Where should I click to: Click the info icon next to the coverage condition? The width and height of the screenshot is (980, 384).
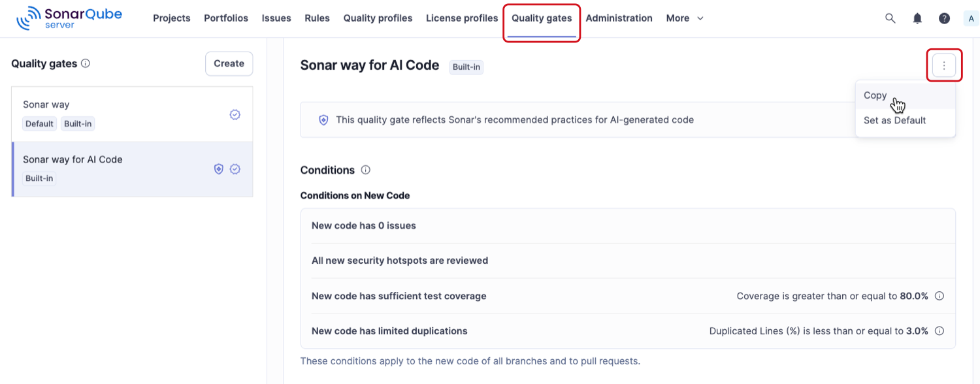click(939, 295)
